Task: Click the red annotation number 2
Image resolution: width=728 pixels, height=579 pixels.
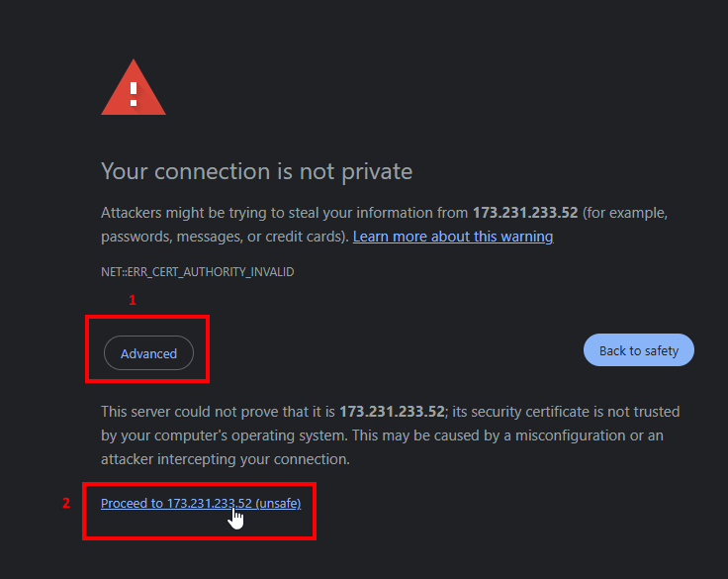Action: tap(66, 503)
